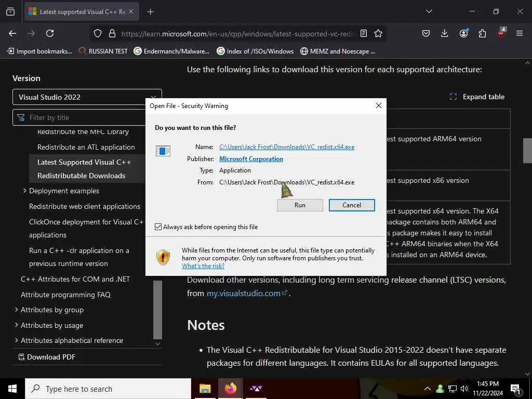Click Firefox View icon in tab strip
532x399 pixels.
click(x=10, y=11)
